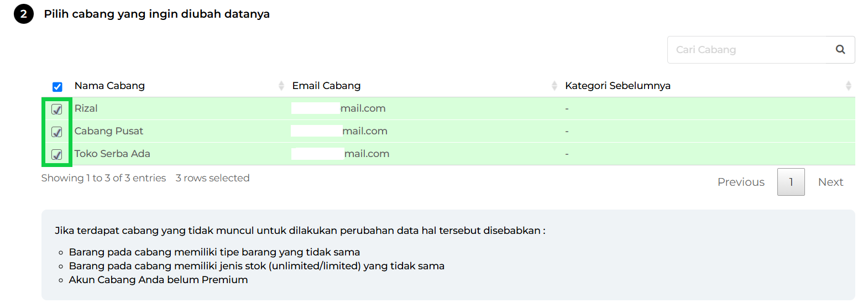Sort by Nama Cabang header label
Image resolution: width=868 pixels, height=308 pixels.
pyautogui.click(x=109, y=86)
